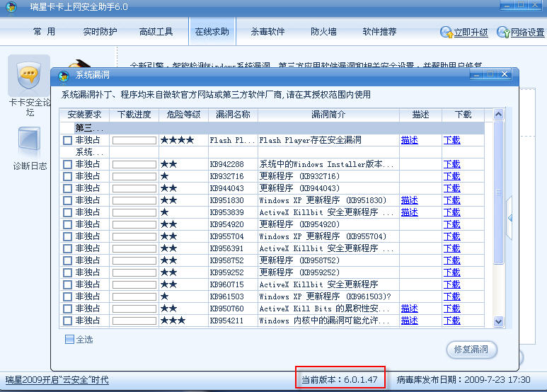Viewport: 547px width, 392px height.
Task: Click 下载 link for KB960715
Action: click(x=451, y=284)
